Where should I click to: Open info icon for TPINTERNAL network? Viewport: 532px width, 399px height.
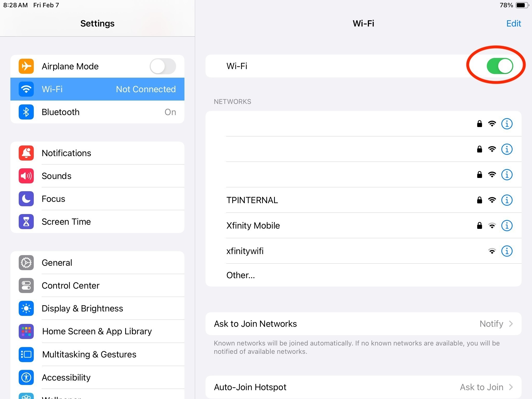(x=507, y=200)
